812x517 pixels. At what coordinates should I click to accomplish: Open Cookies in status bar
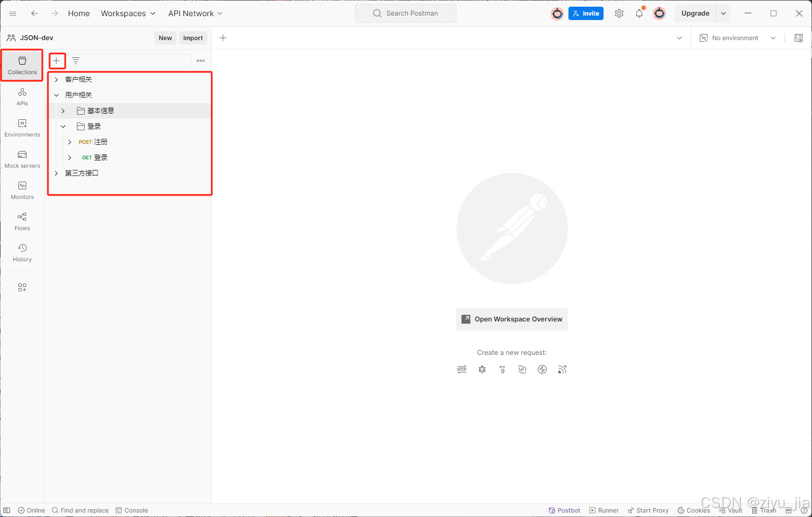[x=693, y=510]
